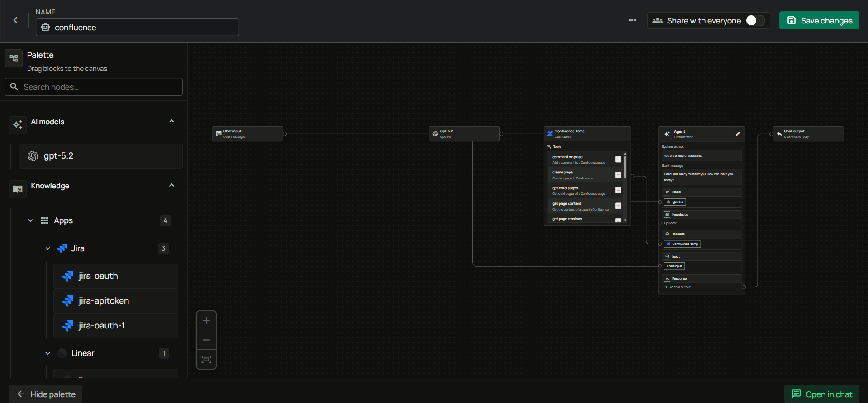The width and height of the screenshot is (868, 403).
Task: Click the Model section icon in Agent
Action: point(667,192)
